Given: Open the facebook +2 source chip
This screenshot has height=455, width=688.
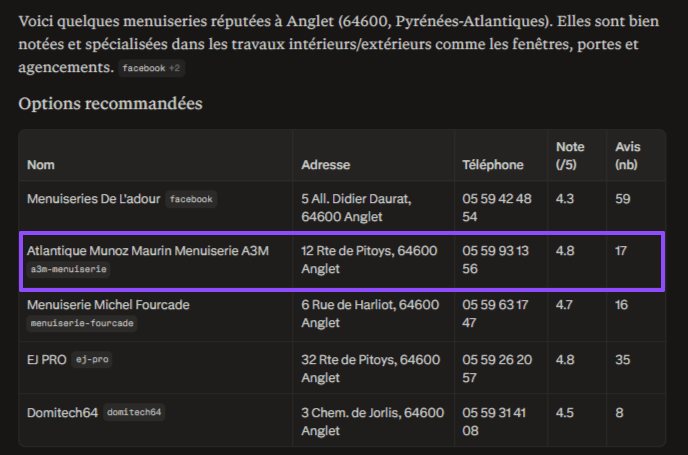Looking at the screenshot, I should [151, 68].
